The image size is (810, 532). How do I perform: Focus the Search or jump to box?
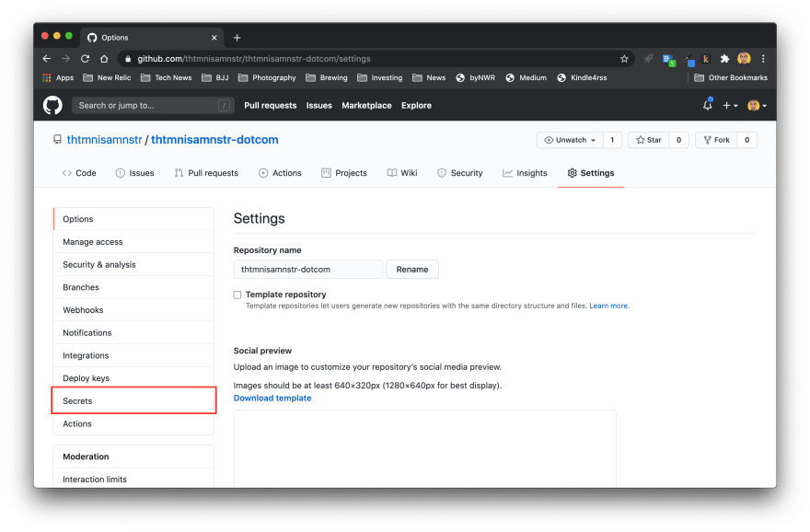(152, 106)
